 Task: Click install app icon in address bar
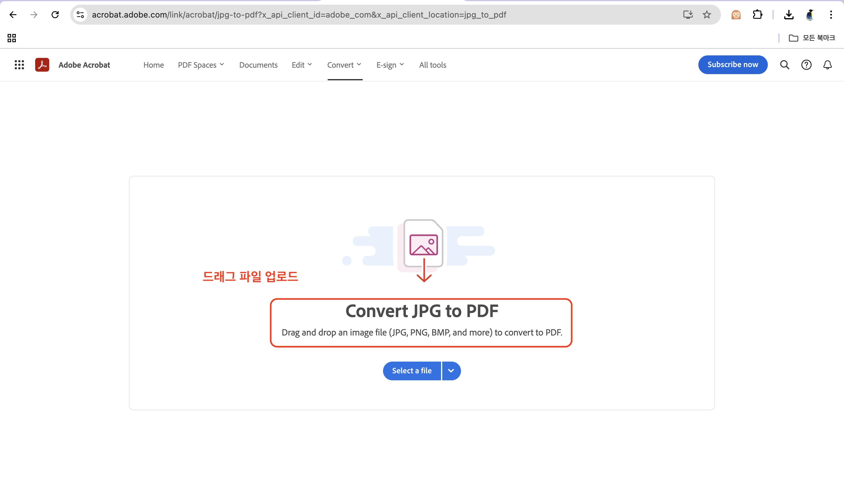click(x=688, y=15)
